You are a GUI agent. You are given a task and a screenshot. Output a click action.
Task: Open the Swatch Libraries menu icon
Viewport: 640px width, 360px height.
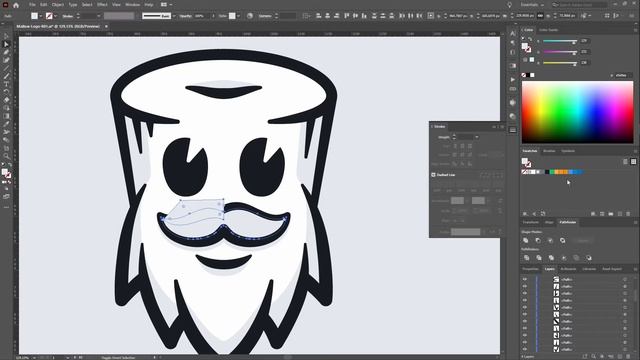tap(525, 213)
